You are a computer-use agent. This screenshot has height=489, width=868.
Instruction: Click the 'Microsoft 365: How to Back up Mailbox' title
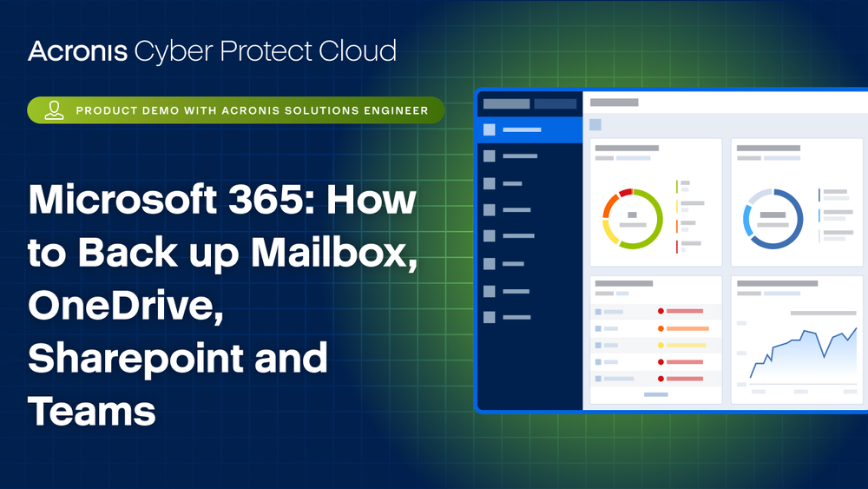pyautogui.click(x=222, y=306)
